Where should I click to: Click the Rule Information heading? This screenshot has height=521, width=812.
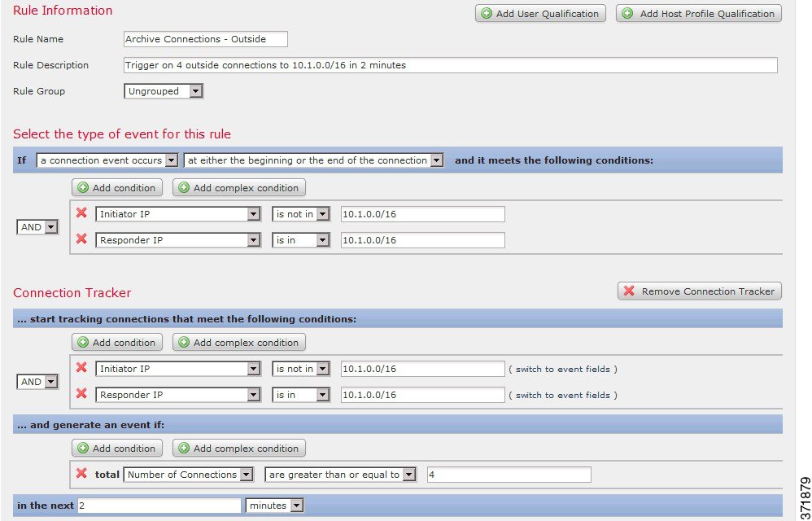pyautogui.click(x=63, y=11)
